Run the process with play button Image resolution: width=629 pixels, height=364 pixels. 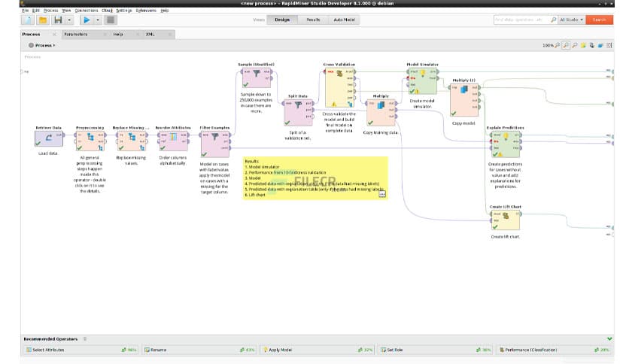pyautogui.click(x=87, y=20)
